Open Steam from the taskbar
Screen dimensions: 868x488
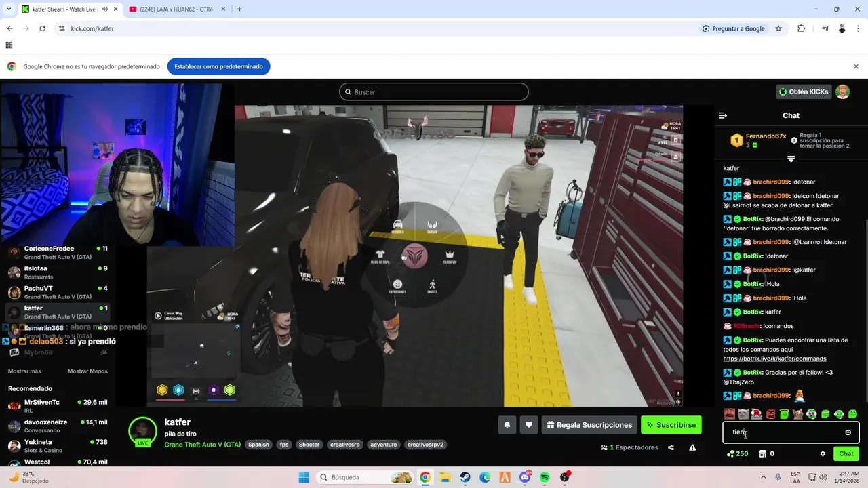tap(465, 477)
